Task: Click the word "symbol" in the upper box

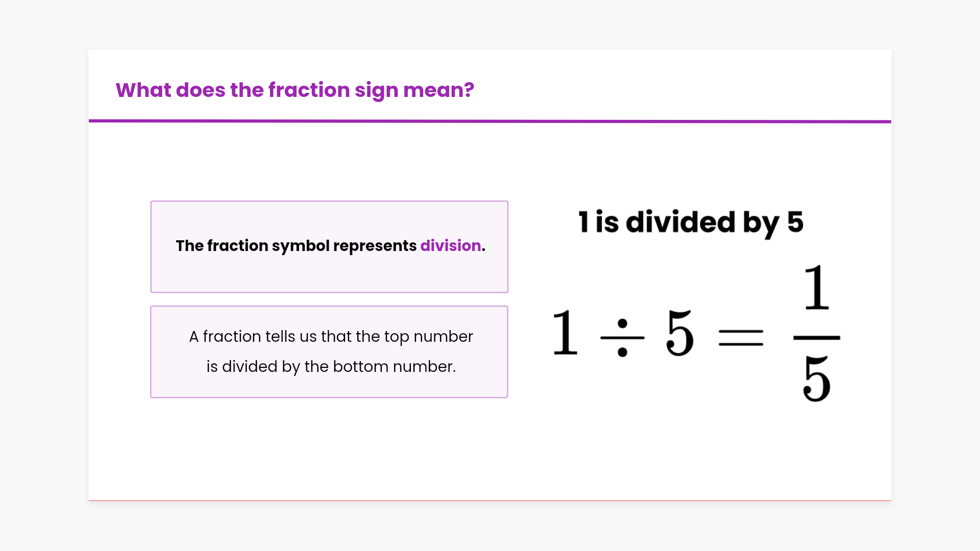Action: tap(301, 246)
